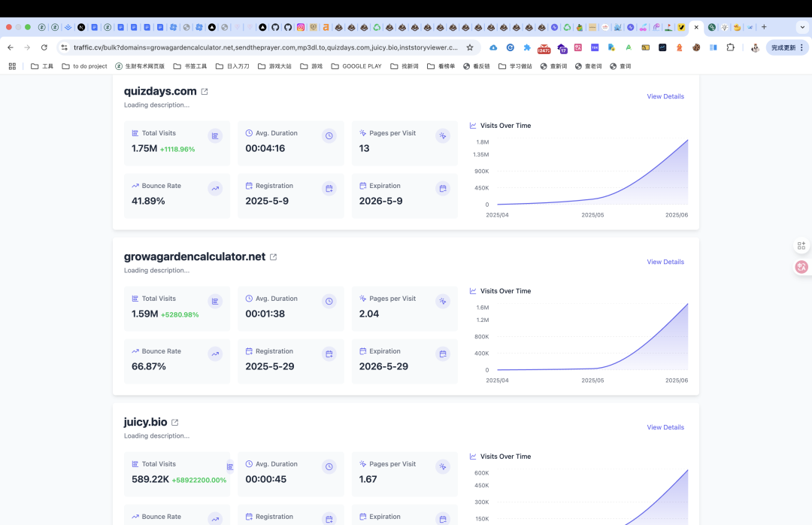812x525 pixels.
Task: Switch to the cherry icon tab
Action: coord(643,27)
